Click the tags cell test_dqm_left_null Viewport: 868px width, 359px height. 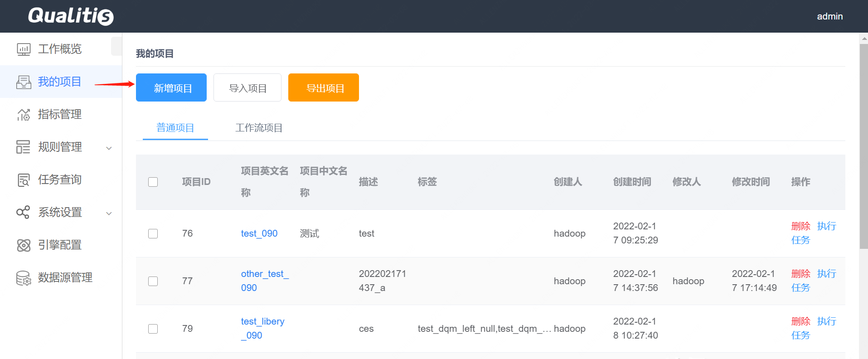pos(485,329)
